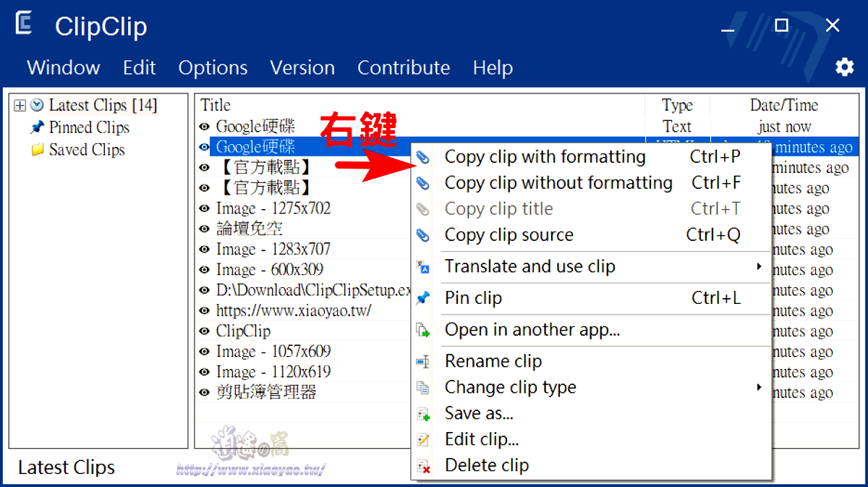Click the pushpin icon beside Pinned Clips

pyautogui.click(x=37, y=127)
